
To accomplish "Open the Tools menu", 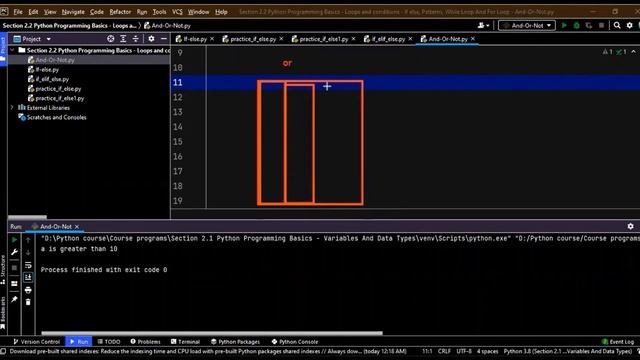I will (x=159, y=12).
